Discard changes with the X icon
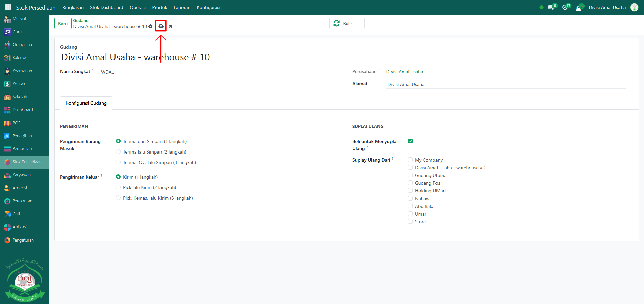 click(171, 26)
